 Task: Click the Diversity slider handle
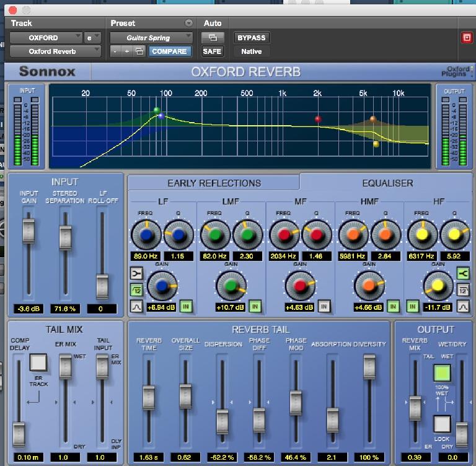369,366
